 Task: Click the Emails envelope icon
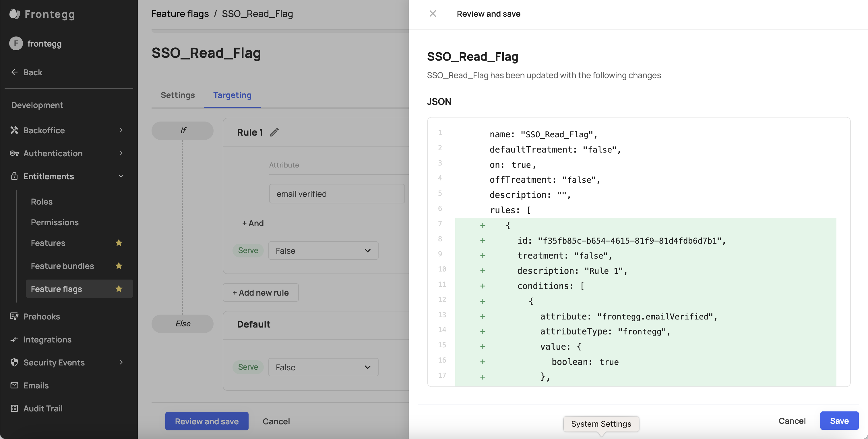(14, 385)
